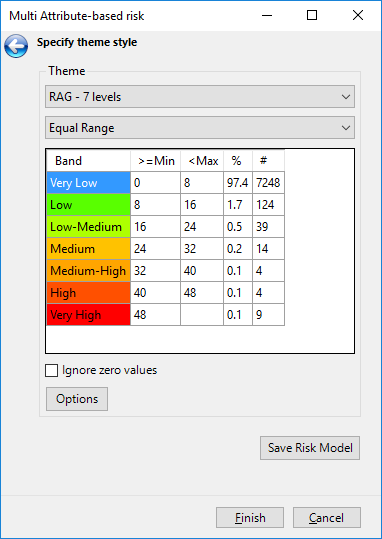Maximize the Multi Attribute-based risk window

312,15
